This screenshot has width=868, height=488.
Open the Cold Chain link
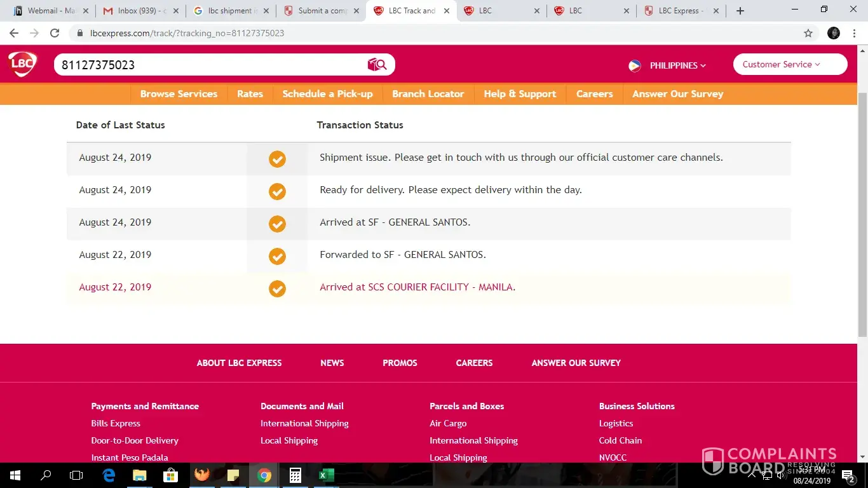[621, 440]
